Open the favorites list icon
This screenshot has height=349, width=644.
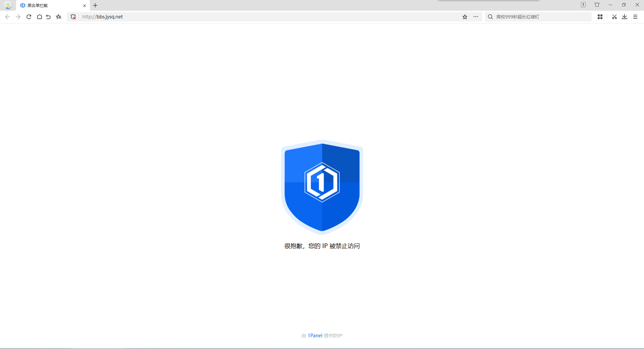click(x=59, y=17)
